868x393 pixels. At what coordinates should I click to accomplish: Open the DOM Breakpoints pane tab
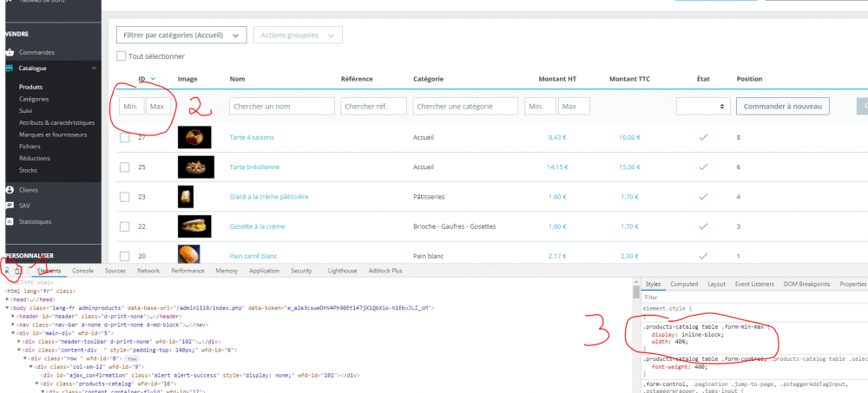click(806, 284)
